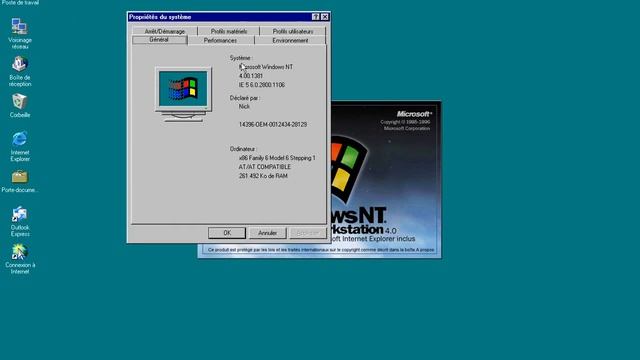640x360 pixels.
Task: Click the registered user name Nick
Action: coord(244,107)
